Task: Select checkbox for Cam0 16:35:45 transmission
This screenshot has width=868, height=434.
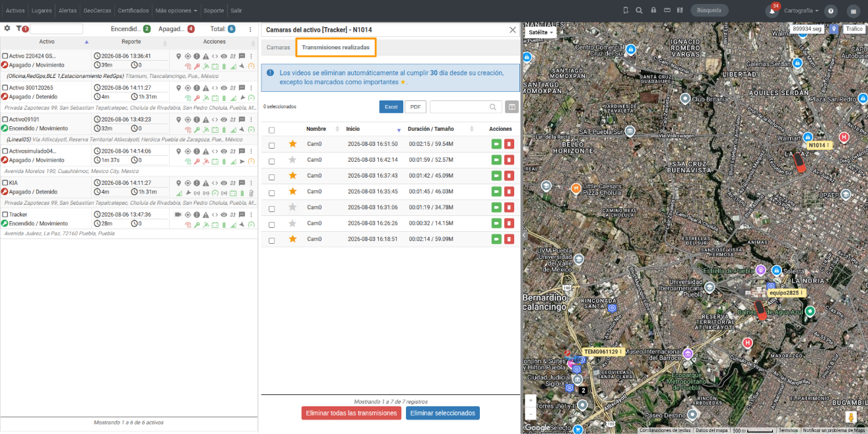Action: coord(271,192)
